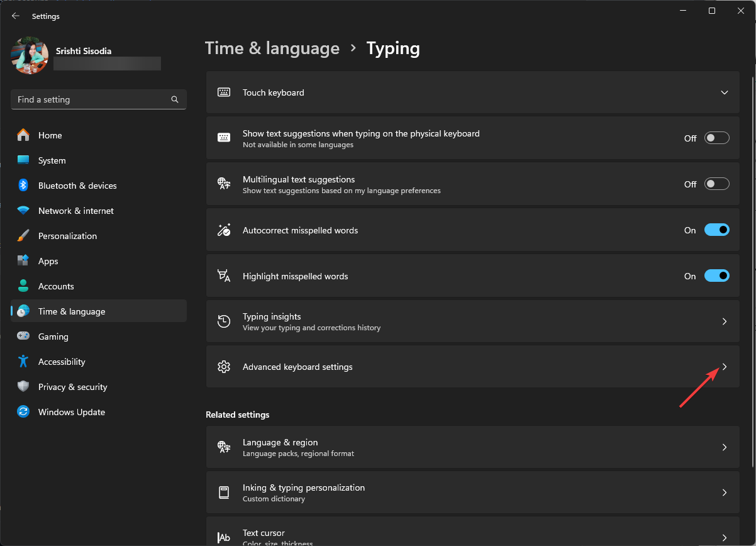The height and width of the screenshot is (546, 756).
Task: Click the Bluetooth & devices icon
Action: pyautogui.click(x=24, y=186)
